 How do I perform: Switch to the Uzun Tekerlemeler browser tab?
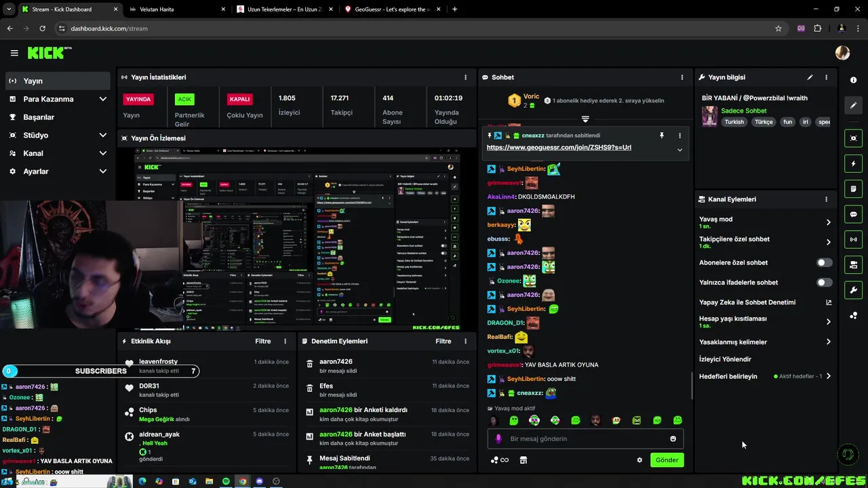(x=285, y=9)
